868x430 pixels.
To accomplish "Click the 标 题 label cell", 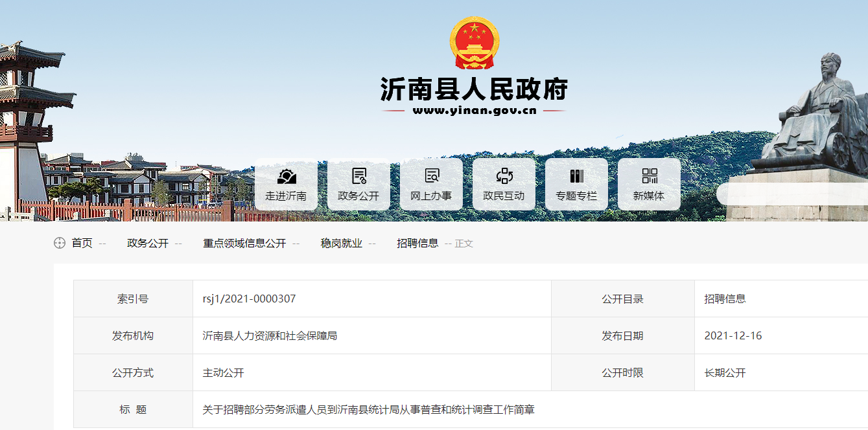I will click(x=133, y=409).
